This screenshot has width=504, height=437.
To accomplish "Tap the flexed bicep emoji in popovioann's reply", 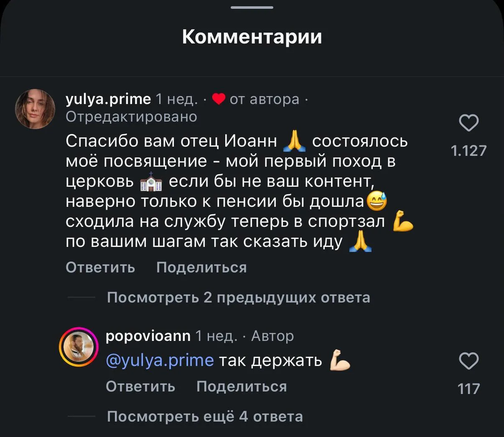I will tap(340, 361).
